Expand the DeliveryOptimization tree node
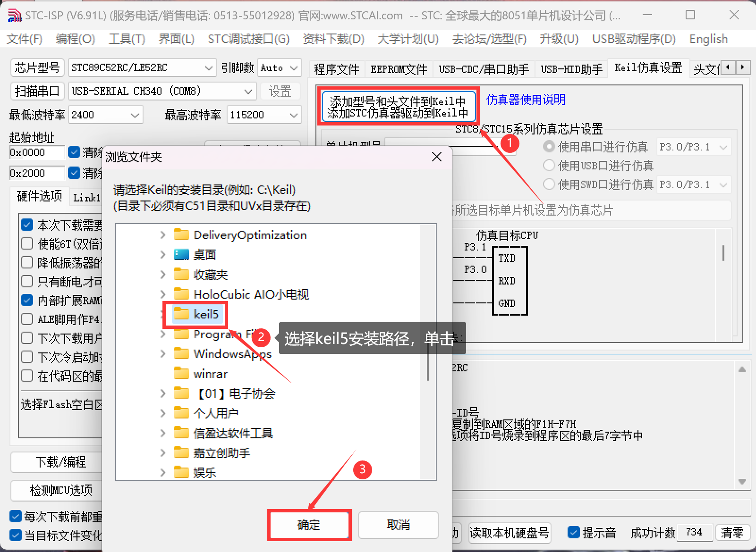 pyautogui.click(x=163, y=234)
